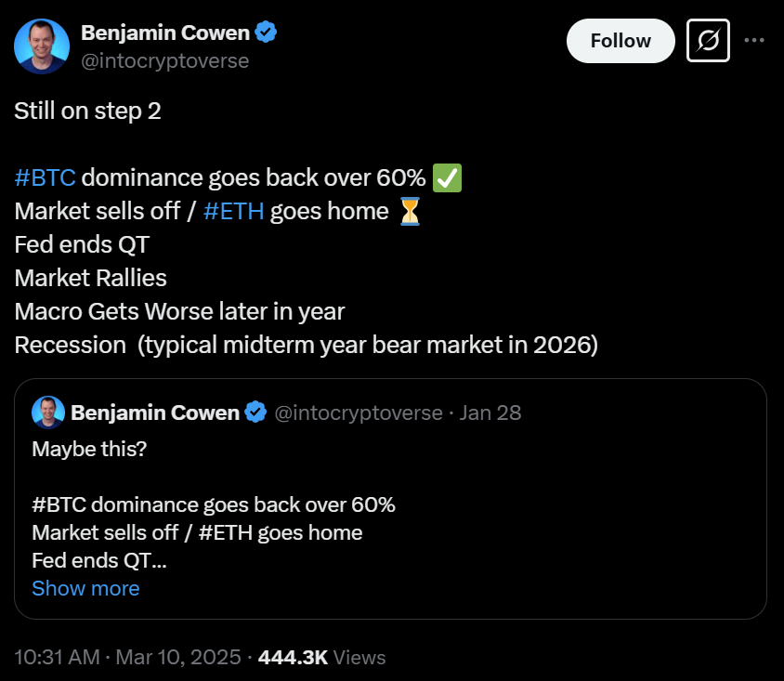Expand the quoted tweet via Show more
This screenshot has width=784, height=681.
(x=85, y=588)
